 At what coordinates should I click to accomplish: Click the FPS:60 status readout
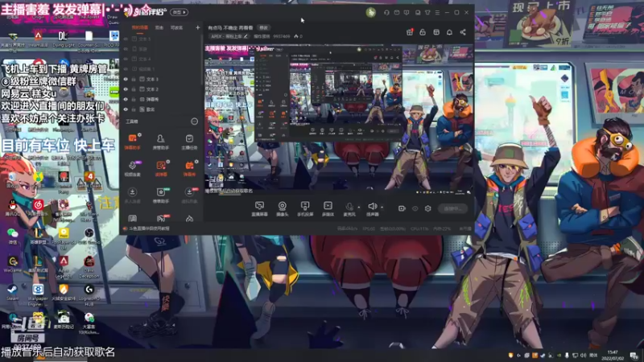[x=369, y=228]
